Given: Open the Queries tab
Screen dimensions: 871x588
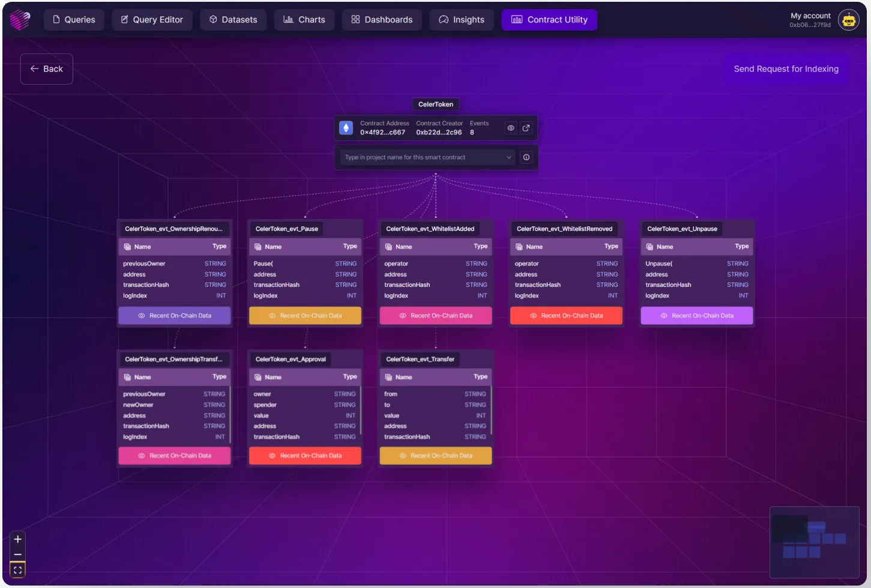Looking at the screenshot, I should [74, 20].
